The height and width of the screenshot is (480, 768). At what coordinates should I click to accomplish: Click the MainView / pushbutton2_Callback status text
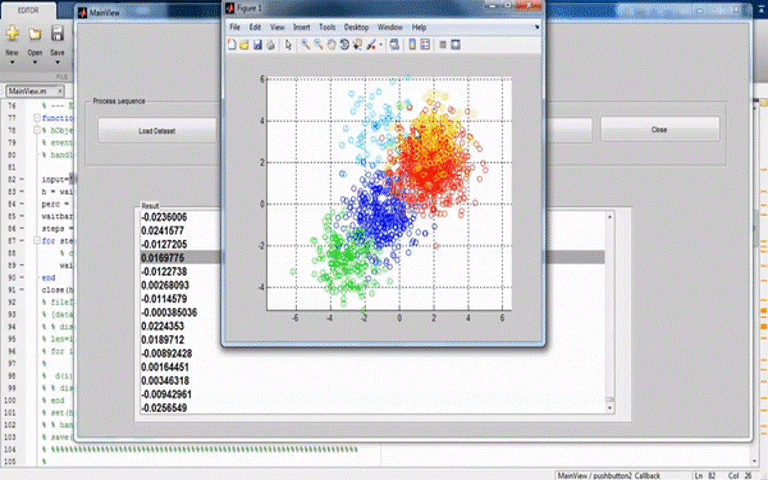click(x=609, y=476)
